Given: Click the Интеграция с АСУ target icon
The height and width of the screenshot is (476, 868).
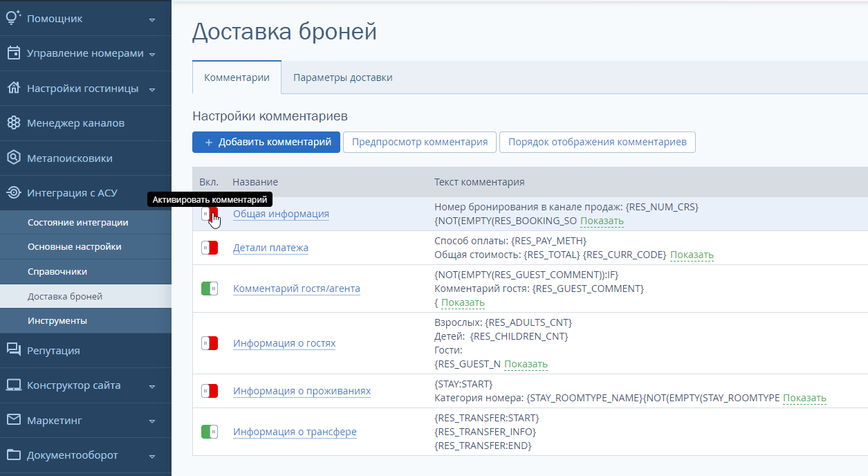Looking at the screenshot, I should pyautogui.click(x=14, y=193).
